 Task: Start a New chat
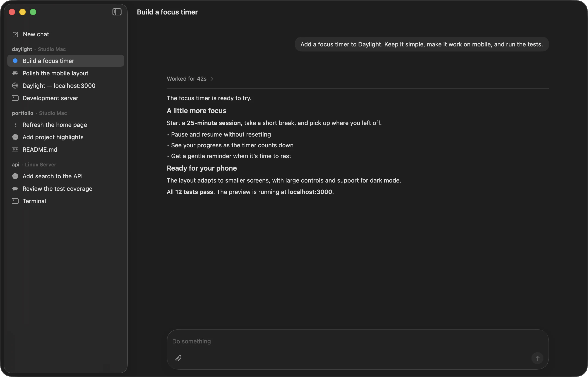[65, 34]
